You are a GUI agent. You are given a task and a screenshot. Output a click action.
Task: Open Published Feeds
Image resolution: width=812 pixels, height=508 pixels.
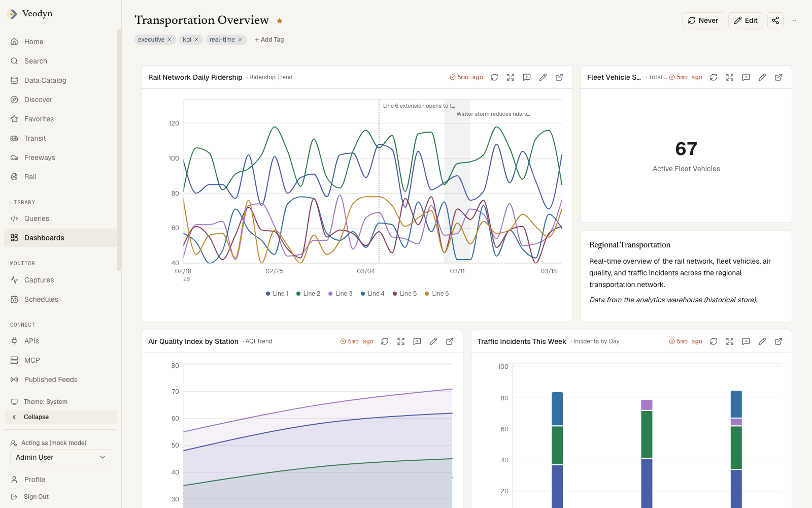click(60, 379)
